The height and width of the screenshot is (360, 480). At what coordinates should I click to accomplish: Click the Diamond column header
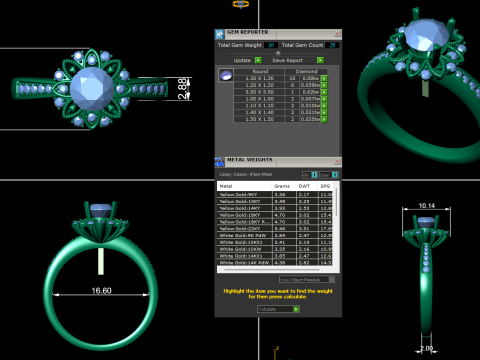tap(306, 71)
